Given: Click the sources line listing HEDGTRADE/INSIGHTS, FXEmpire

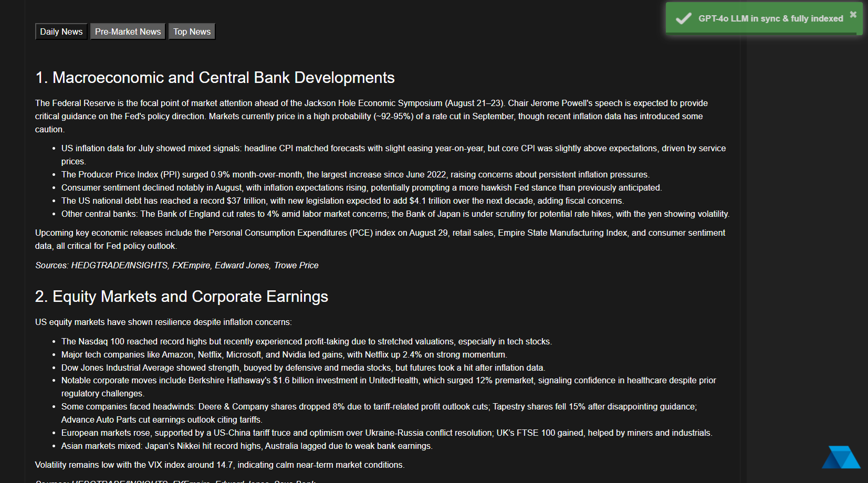Looking at the screenshot, I should (x=177, y=265).
